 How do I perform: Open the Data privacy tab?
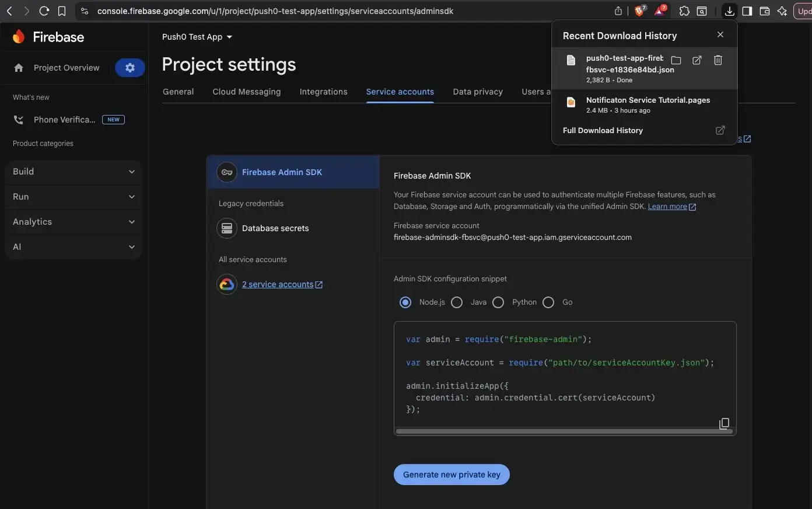click(478, 92)
